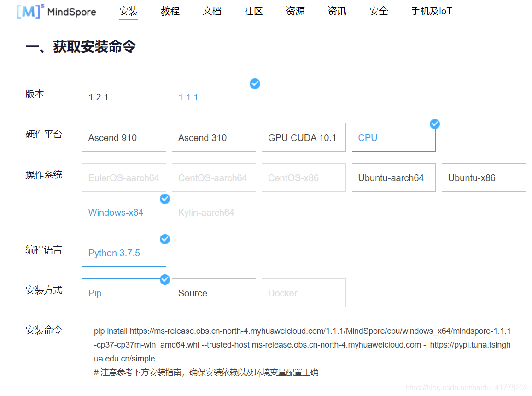This screenshot has height=396, width=532.
Task: Open the 资讯 navigation tab
Action: click(337, 11)
